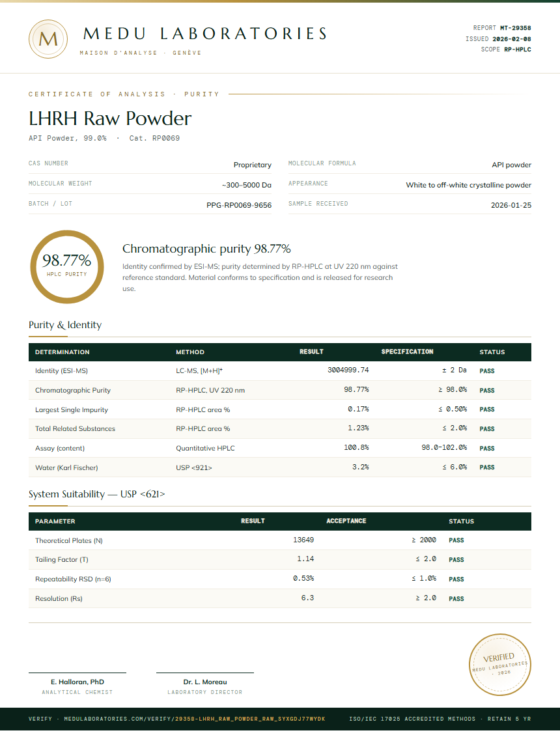The height and width of the screenshot is (750, 560).
Task: Click the Purity & Identity section heading
Action: point(65,325)
